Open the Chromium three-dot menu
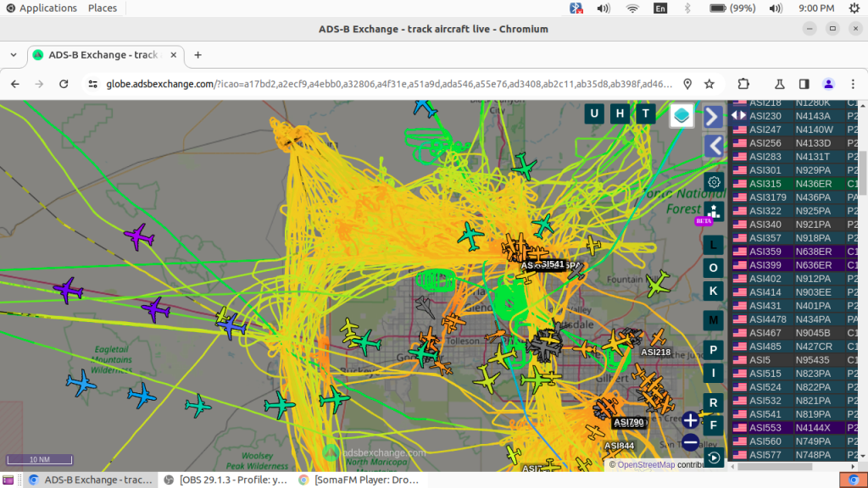Screen dimensions: 868x488 pos(853,84)
